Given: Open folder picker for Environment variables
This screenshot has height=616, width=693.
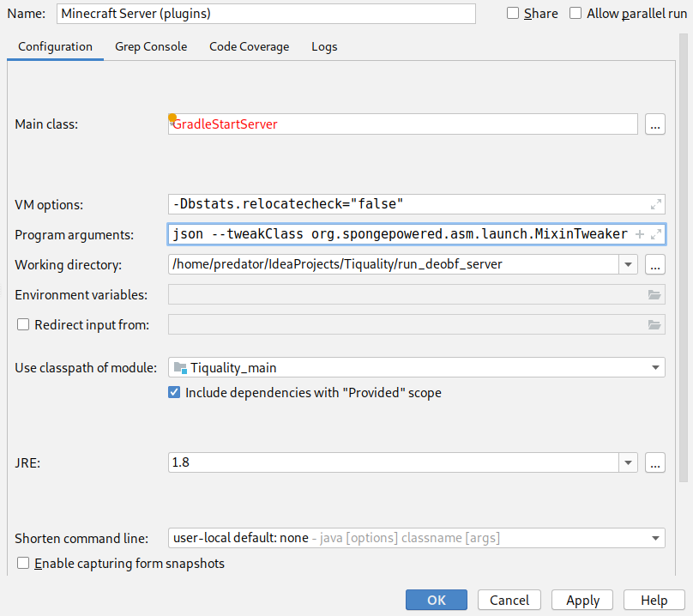Looking at the screenshot, I should pyautogui.click(x=654, y=294).
